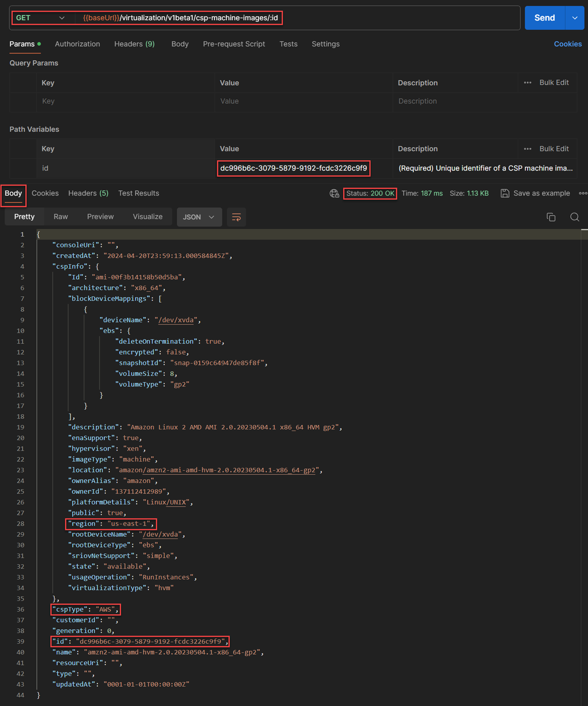Expand the Send button arrow dropdown

click(x=575, y=18)
